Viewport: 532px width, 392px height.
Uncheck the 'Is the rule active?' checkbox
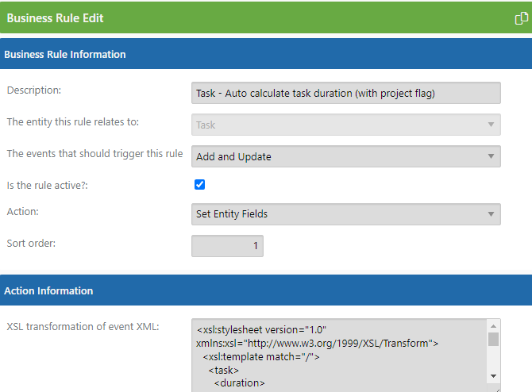click(199, 184)
